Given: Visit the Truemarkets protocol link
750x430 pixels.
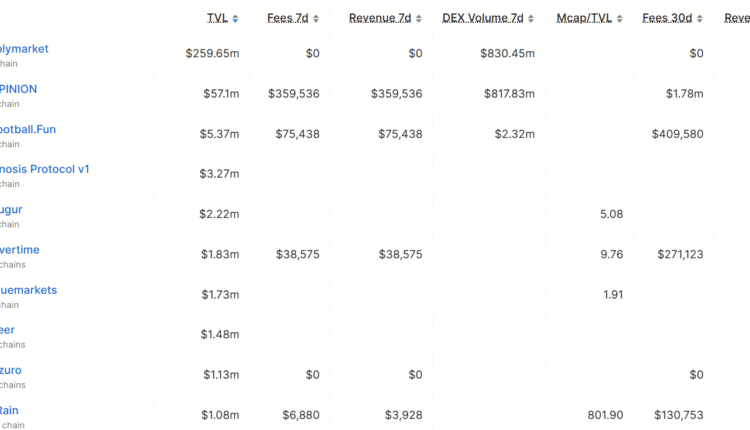Looking at the screenshot, I should tap(29, 290).
